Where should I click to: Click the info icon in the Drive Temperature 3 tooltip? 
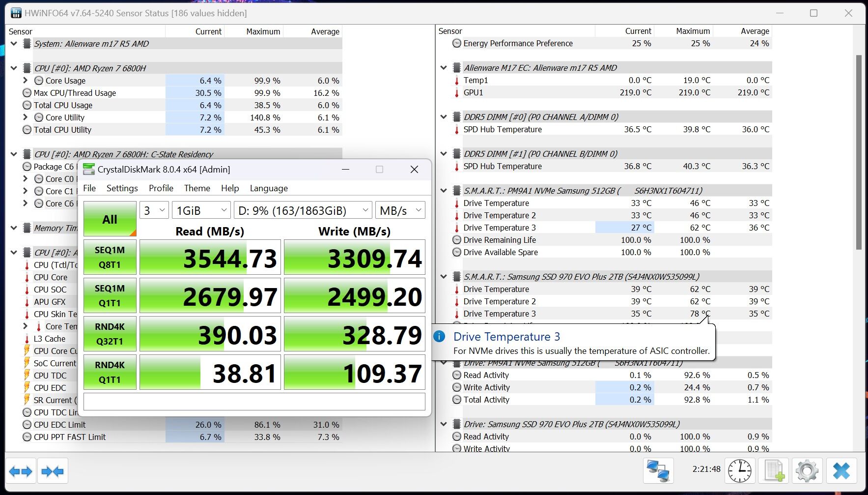(x=439, y=336)
